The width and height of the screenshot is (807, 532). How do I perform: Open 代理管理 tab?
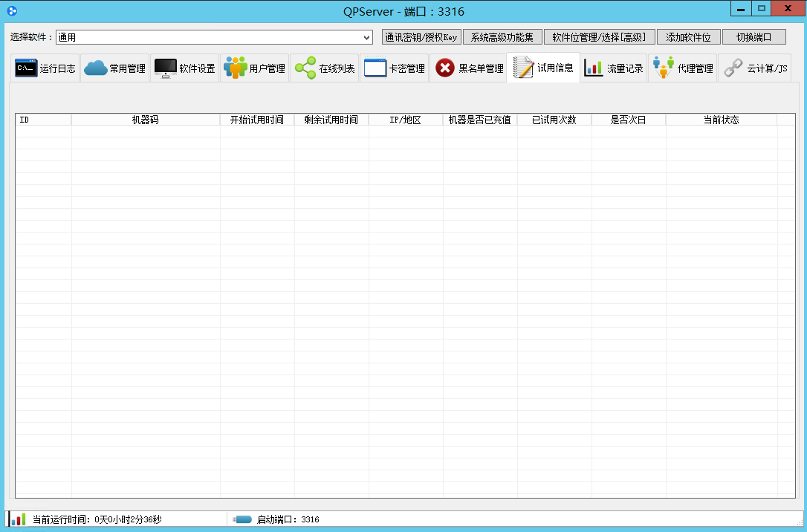(x=682, y=68)
